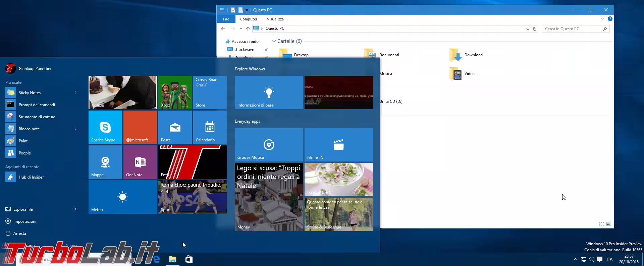Switch Explorer to details view icon
Viewport: 644px width, 266px height.
(x=601, y=224)
